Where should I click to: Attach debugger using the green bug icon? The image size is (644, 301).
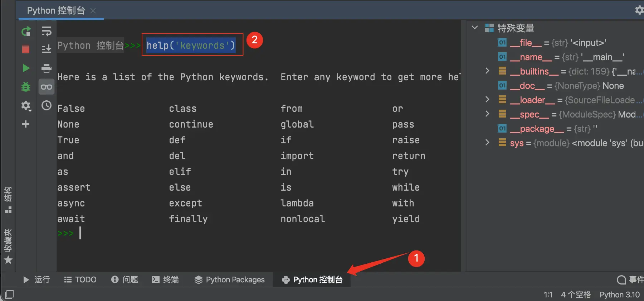(x=26, y=87)
